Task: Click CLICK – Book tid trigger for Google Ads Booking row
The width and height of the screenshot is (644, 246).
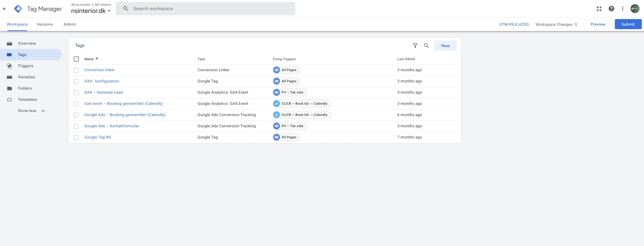Action: 302,115
